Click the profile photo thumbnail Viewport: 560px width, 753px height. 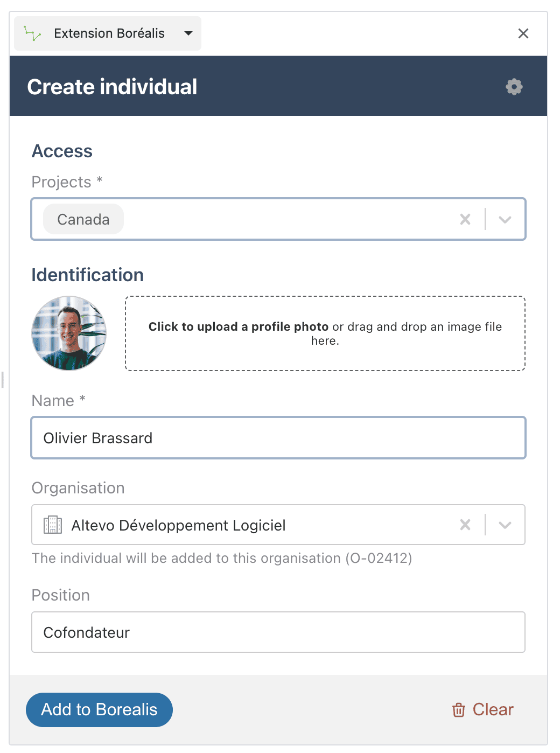pyautogui.click(x=69, y=333)
